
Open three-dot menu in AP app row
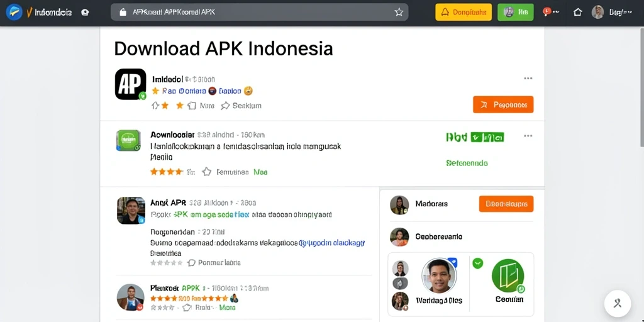pos(528,79)
